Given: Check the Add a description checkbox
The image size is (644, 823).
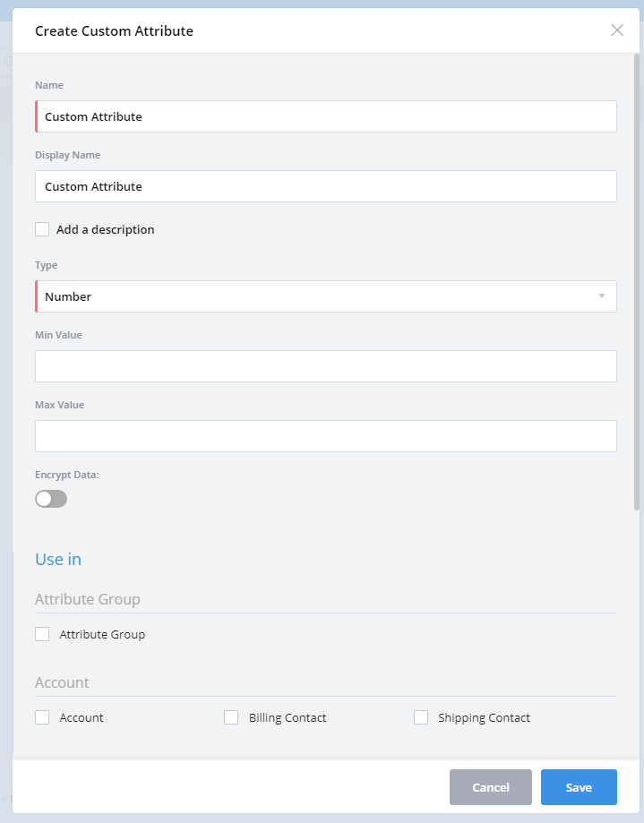Looking at the screenshot, I should tap(42, 229).
